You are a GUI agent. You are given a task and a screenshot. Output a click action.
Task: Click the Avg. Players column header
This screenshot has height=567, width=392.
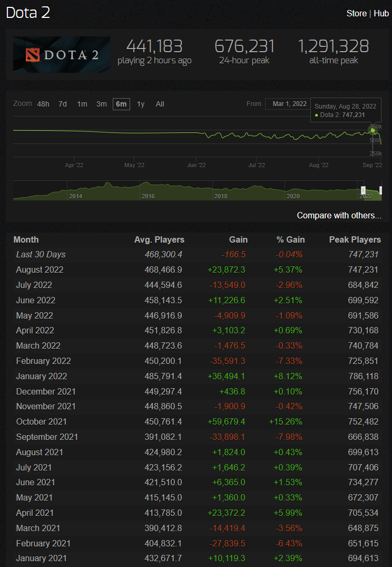[159, 240]
